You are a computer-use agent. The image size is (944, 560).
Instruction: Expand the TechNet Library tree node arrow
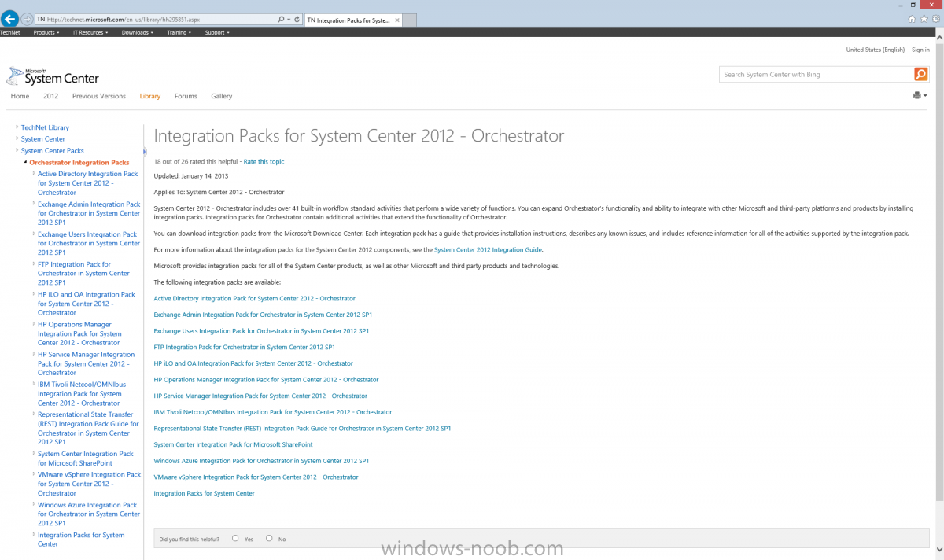coord(17,127)
